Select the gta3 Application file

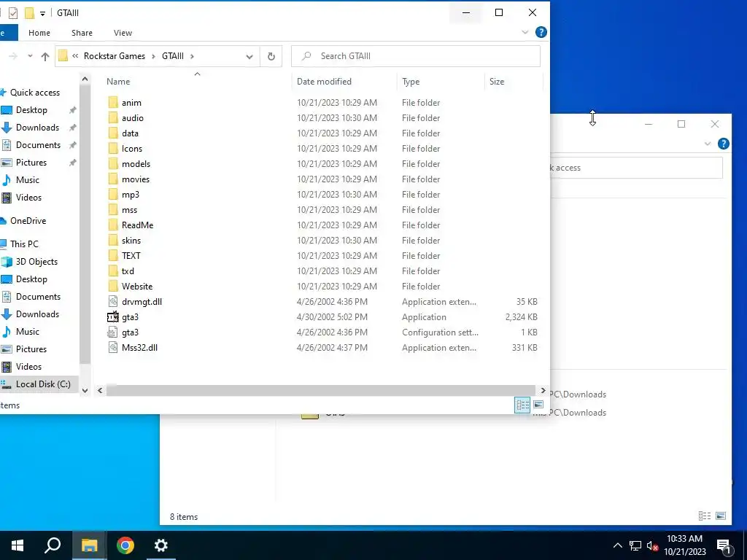tap(130, 316)
